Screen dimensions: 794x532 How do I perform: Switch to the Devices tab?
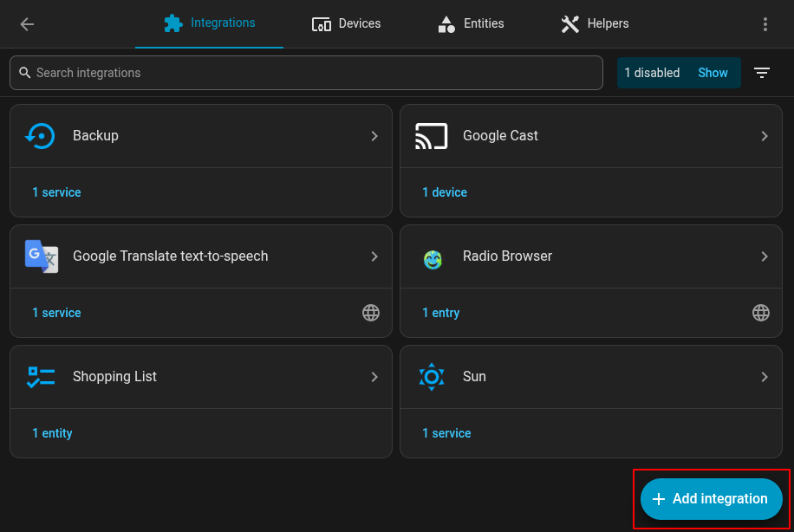pyautogui.click(x=347, y=23)
